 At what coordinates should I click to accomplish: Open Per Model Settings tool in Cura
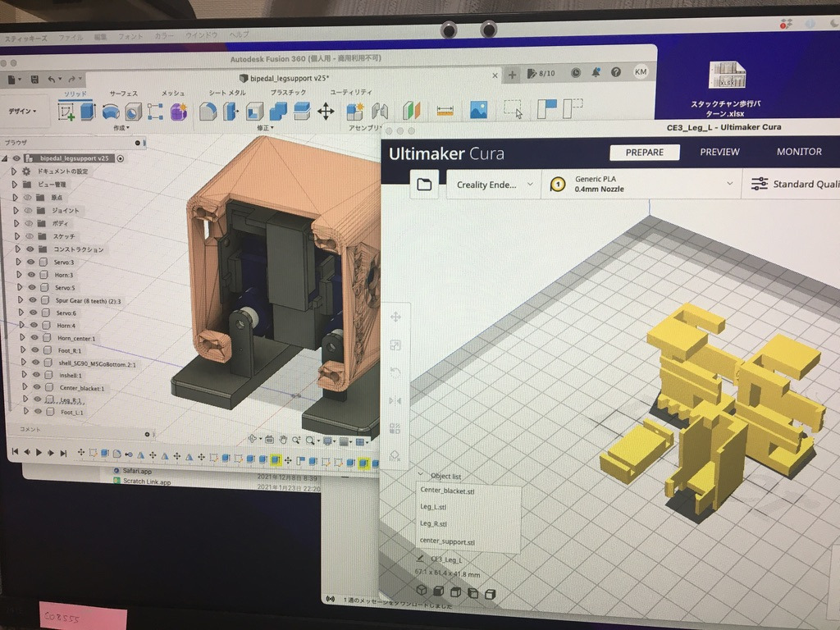395,428
